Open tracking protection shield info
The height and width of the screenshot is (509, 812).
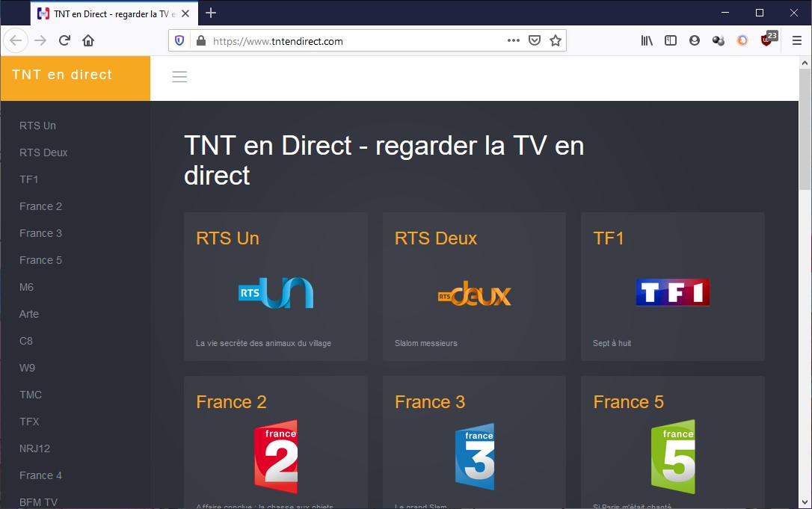(179, 40)
